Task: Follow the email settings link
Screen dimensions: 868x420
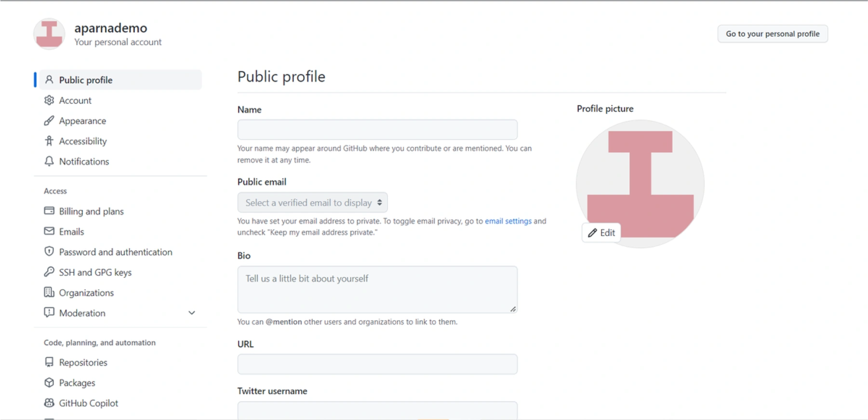Action: [x=508, y=221]
